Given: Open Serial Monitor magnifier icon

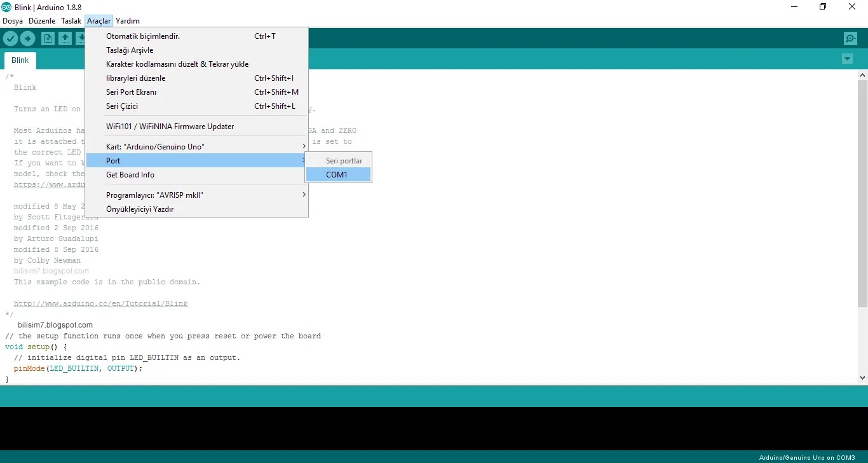Looking at the screenshot, I should 850,39.
